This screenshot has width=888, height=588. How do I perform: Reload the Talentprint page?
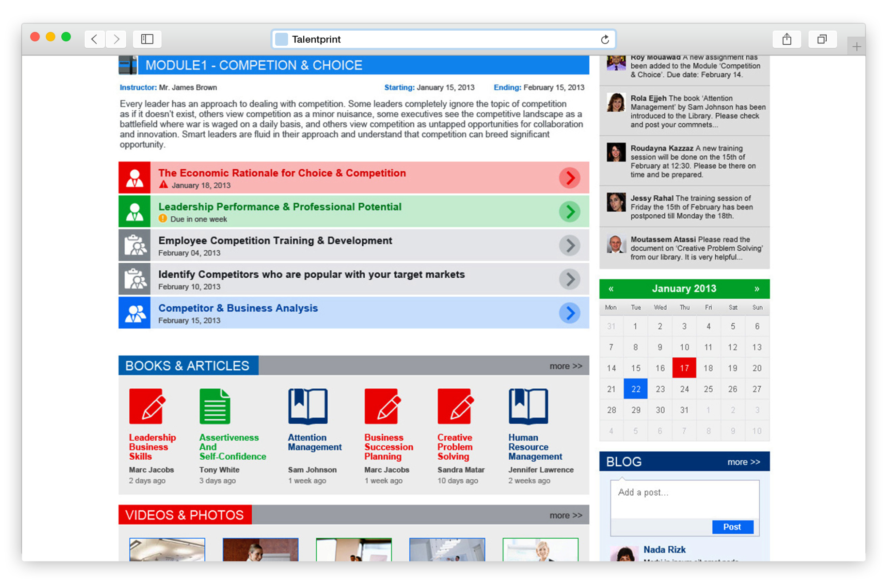(x=605, y=39)
